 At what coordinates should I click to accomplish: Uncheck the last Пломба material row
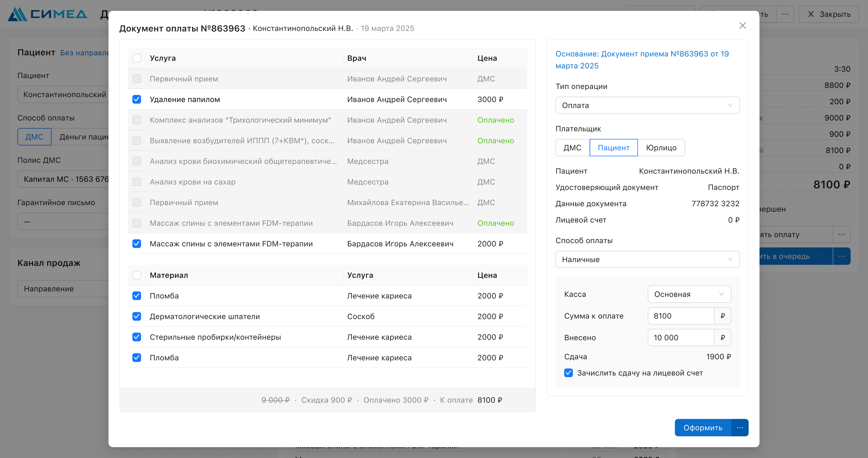pos(136,357)
